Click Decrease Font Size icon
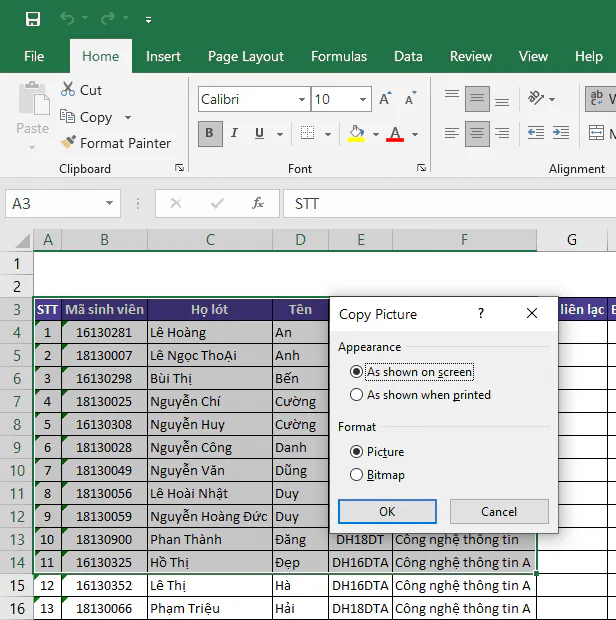616x620 pixels. [410, 98]
